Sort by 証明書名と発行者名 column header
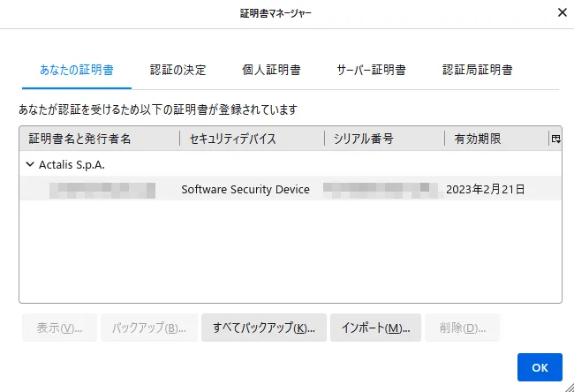Viewport: 574px width, 392px height. [x=100, y=139]
